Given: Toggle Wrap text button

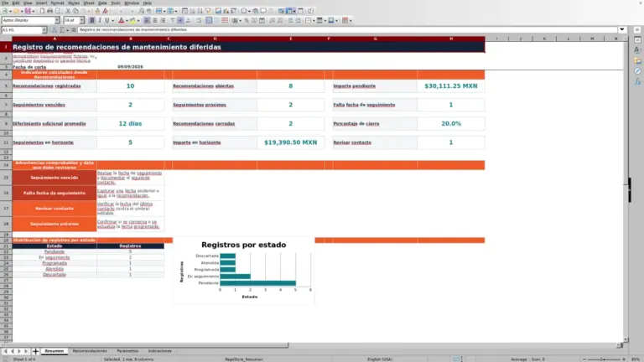Looking at the screenshot, I should 199,20.
